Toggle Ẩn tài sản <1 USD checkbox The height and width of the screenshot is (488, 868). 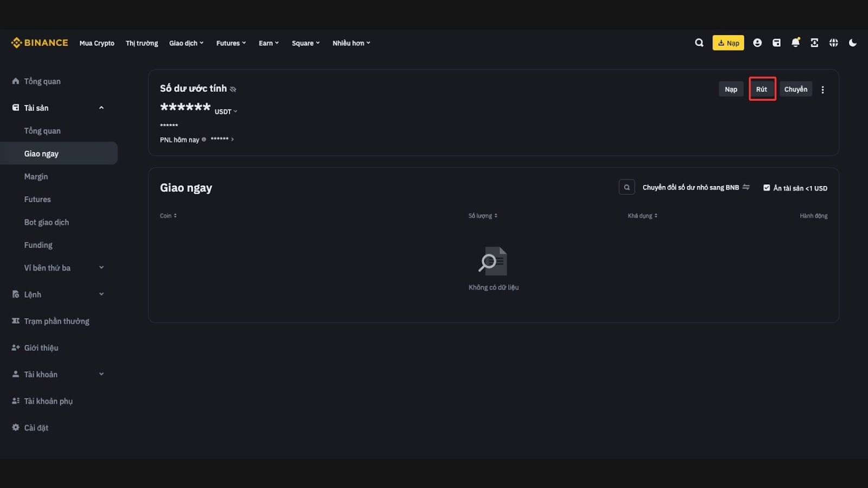pos(767,188)
